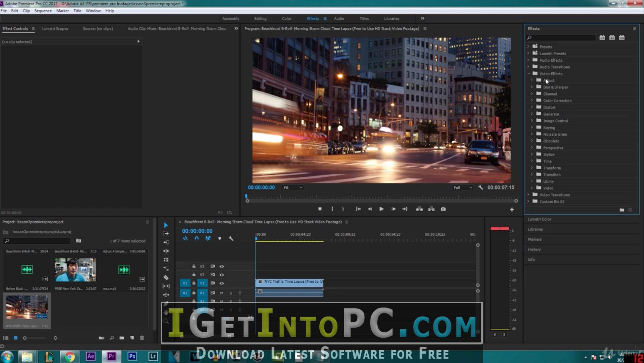
Task: Click the Add Marker icon in timeline
Action: pyautogui.click(x=220, y=238)
